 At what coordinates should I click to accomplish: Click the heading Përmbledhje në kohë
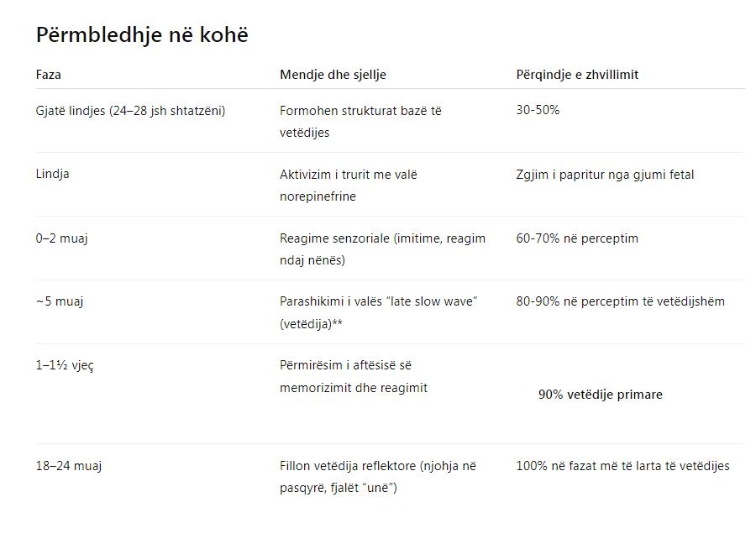(x=142, y=35)
